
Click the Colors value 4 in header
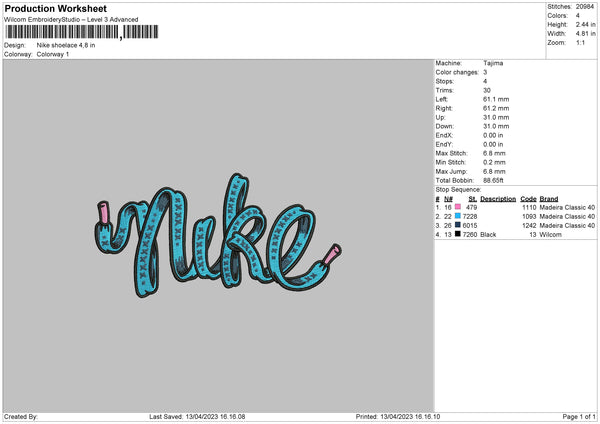tap(578, 16)
